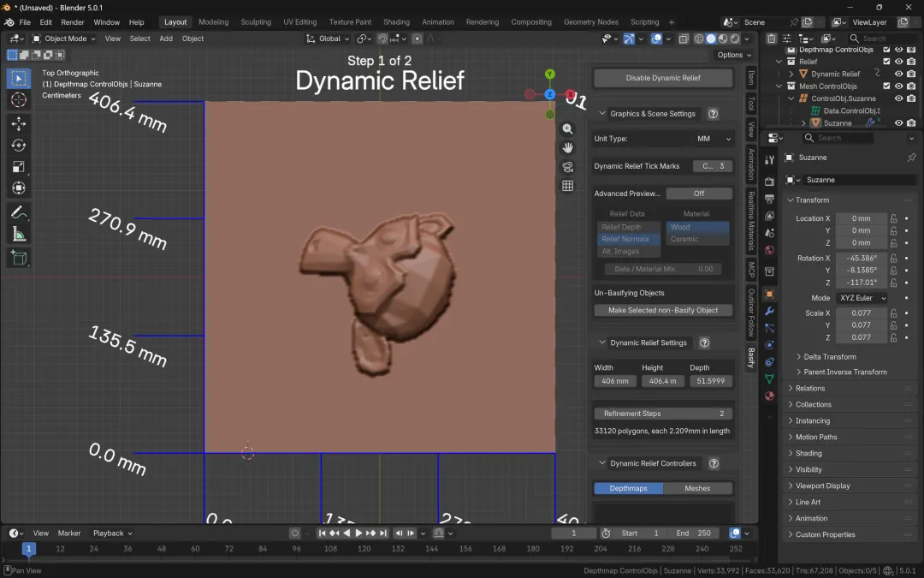Open rotation Mode XYZ Euler dropdown
The image size is (924, 578).
coord(861,298)
